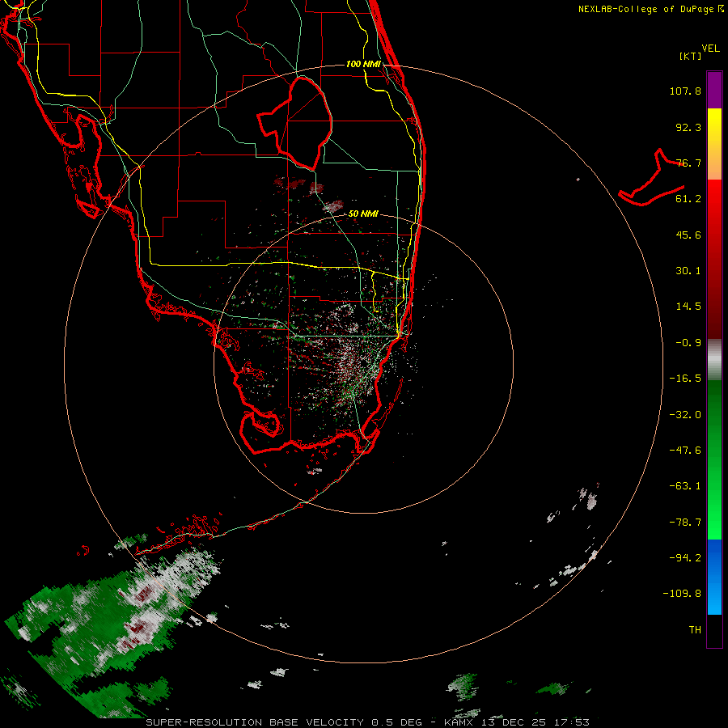
Task: Pick the blue segment of the color bar
Action: [x=714, y=577]
